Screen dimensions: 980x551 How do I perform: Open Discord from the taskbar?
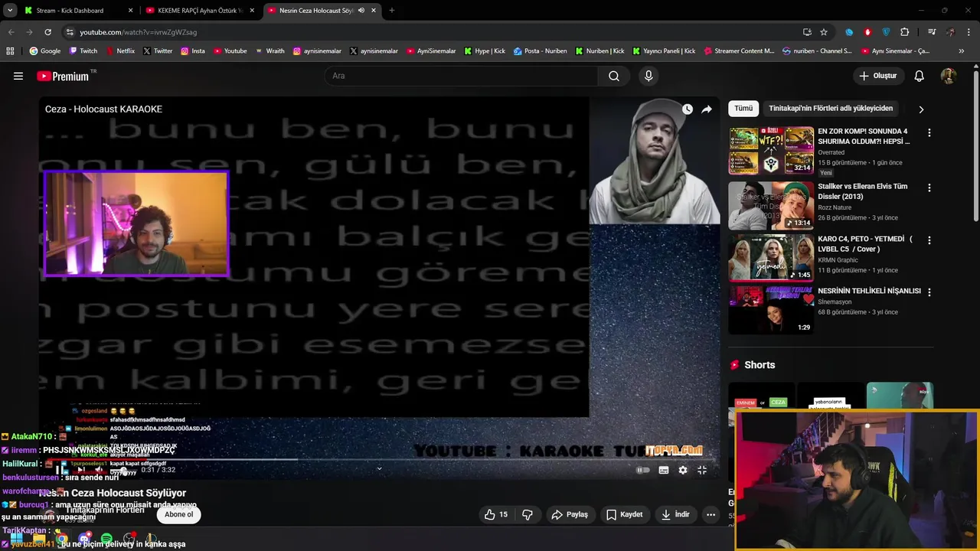[x=84, y=539]
